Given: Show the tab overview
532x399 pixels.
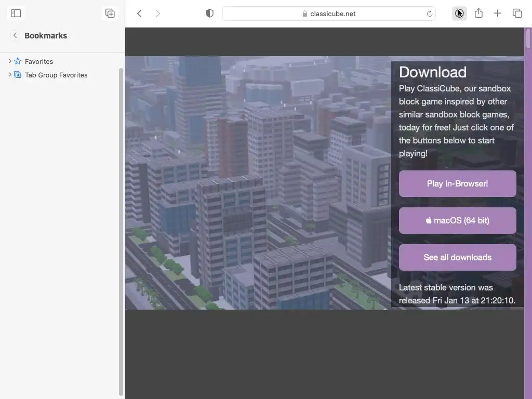Looking at the screenshot, I should tap(517, 13).
